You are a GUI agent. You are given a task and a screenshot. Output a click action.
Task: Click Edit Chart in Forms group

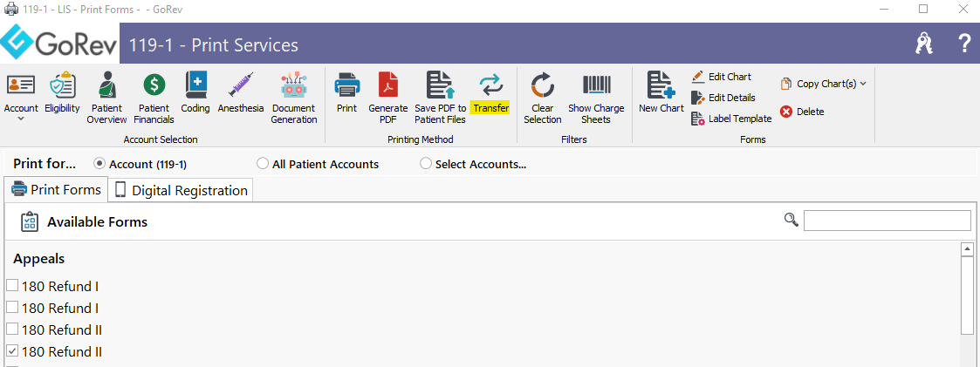[721, 77]
